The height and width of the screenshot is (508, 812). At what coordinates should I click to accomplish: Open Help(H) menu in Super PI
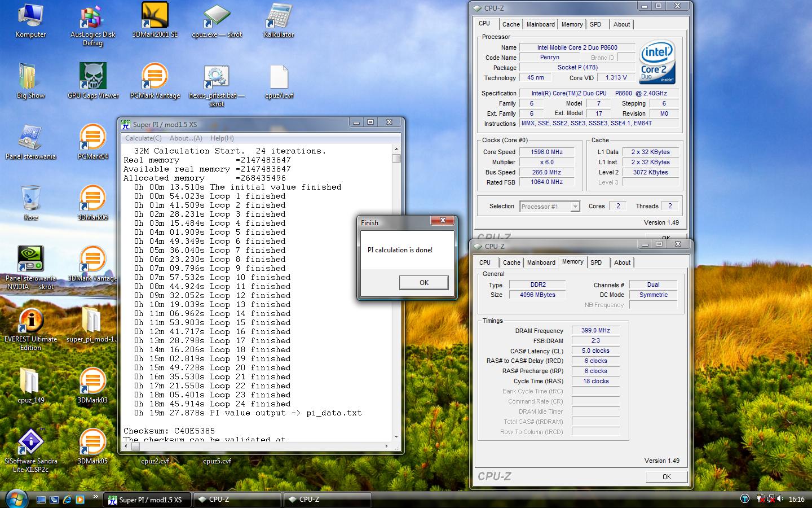tap(222, 138)
